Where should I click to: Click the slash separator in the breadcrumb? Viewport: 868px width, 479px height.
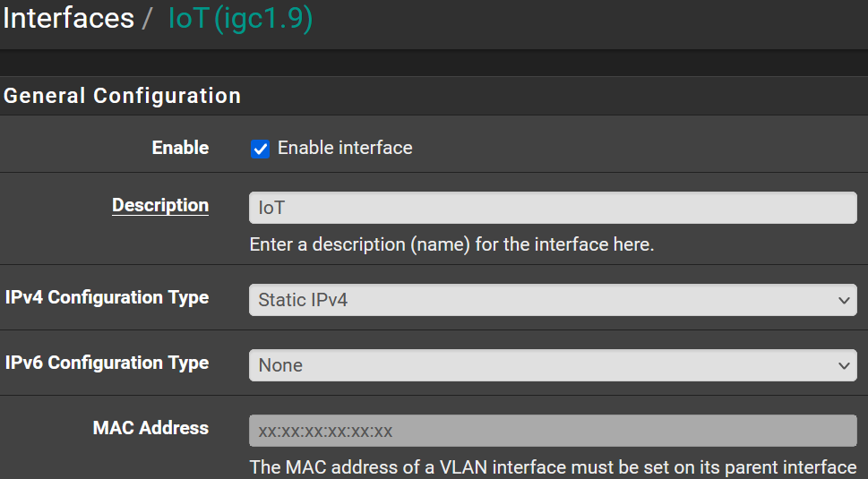pos(147,19)
